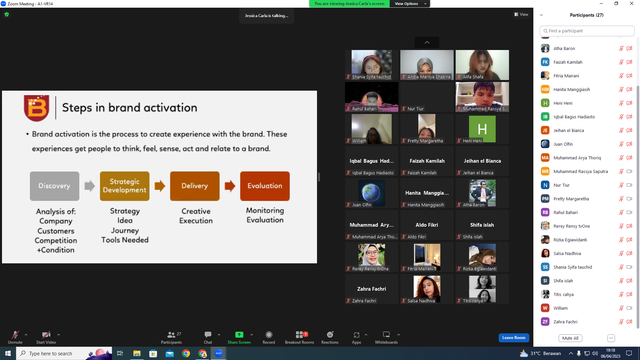Click the muted mic icon next to William
The image size is (640, 360).
(621, 308)
